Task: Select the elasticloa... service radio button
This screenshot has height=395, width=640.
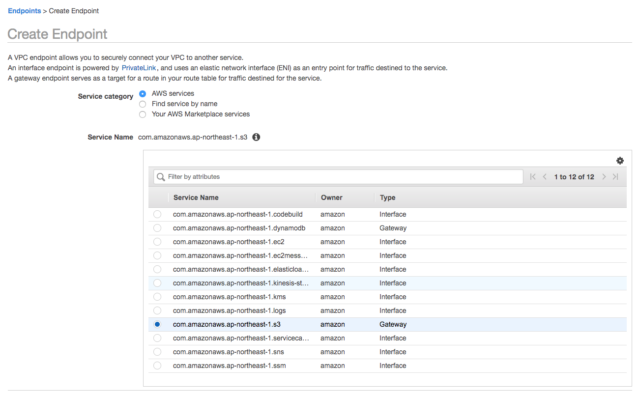Action: [x=157, y=269]
